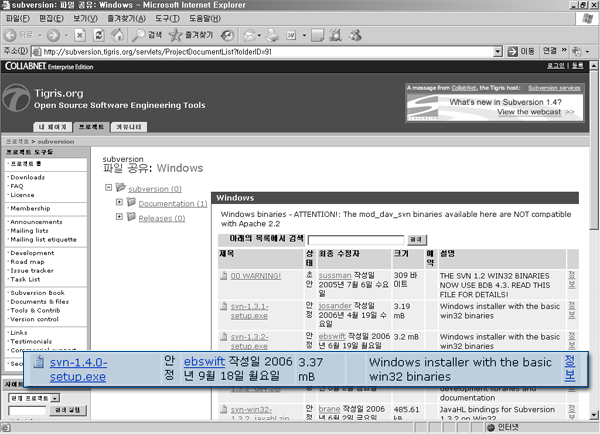Image resolution: width=600 pixels, height=435 pixels.
Task: Open the ebswift author link for svn-1.4.0
Action: (x=204, y=362)
